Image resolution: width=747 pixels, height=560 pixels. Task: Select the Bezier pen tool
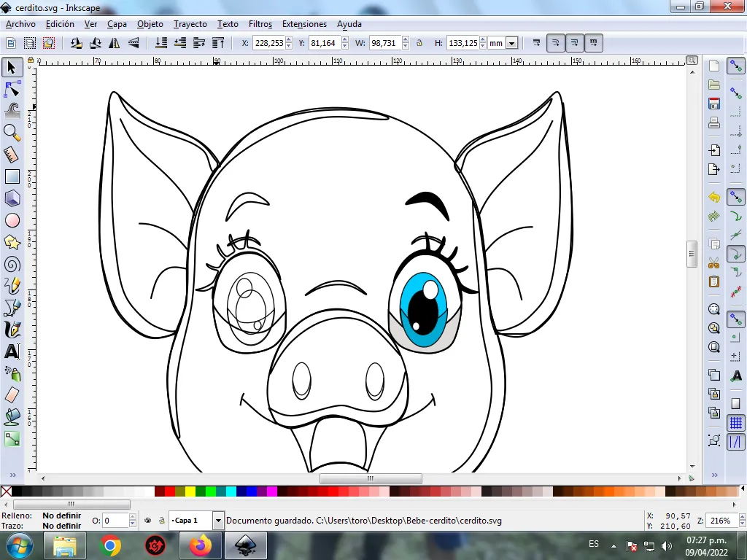[12, 308]
